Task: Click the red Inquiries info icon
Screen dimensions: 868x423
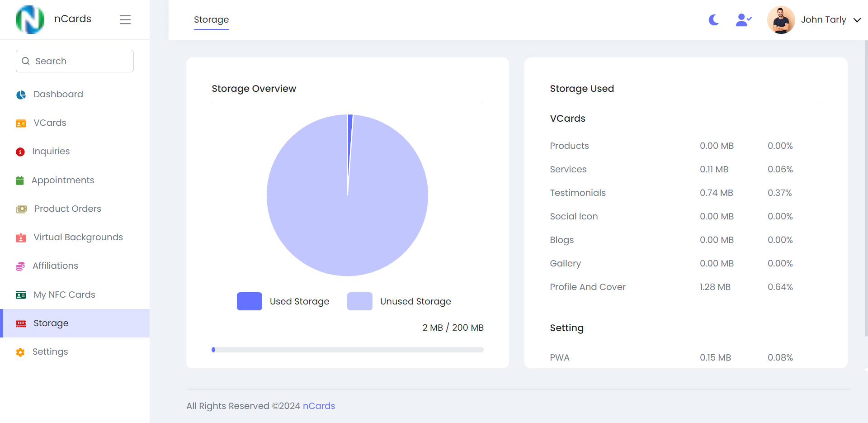Action: pos(20,152)
